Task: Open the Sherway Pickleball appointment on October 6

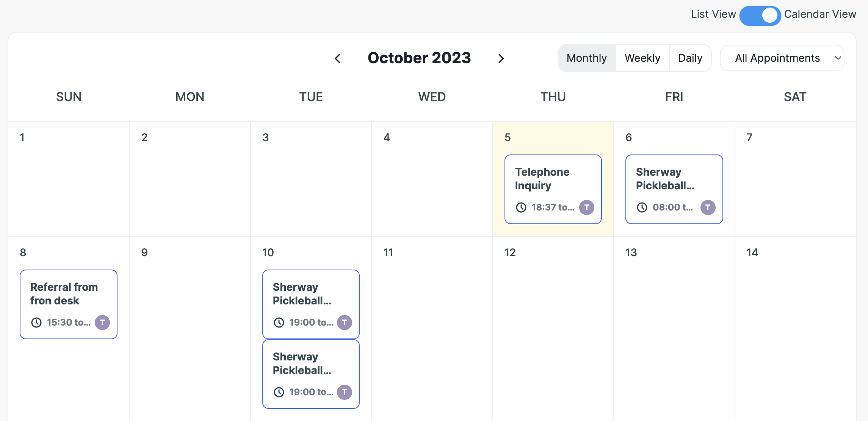Action: (x=674, y=179)
